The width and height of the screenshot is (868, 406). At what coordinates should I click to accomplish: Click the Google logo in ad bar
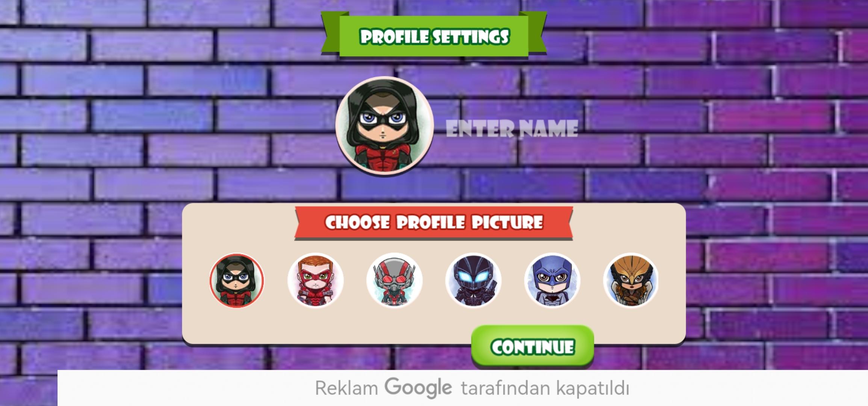418,388
